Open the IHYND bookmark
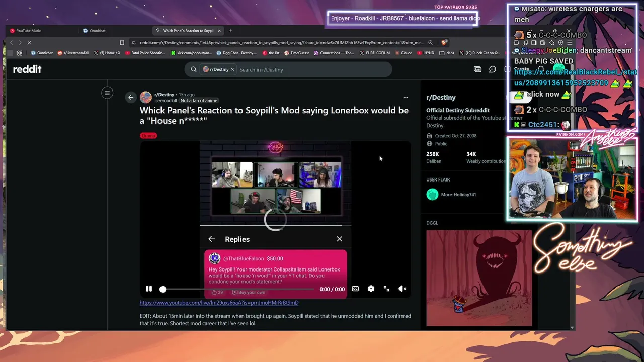The image size is (644, 362). point(426,53)
